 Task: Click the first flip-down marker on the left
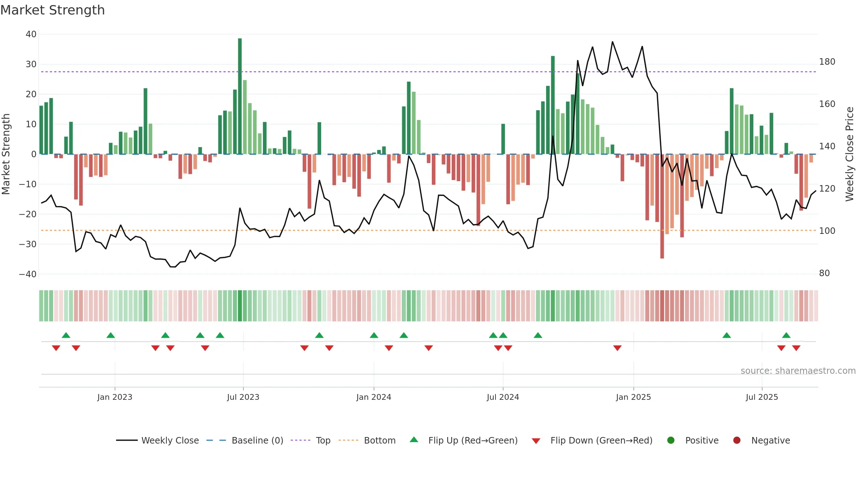pyautogui.click(x=56, y=348)
